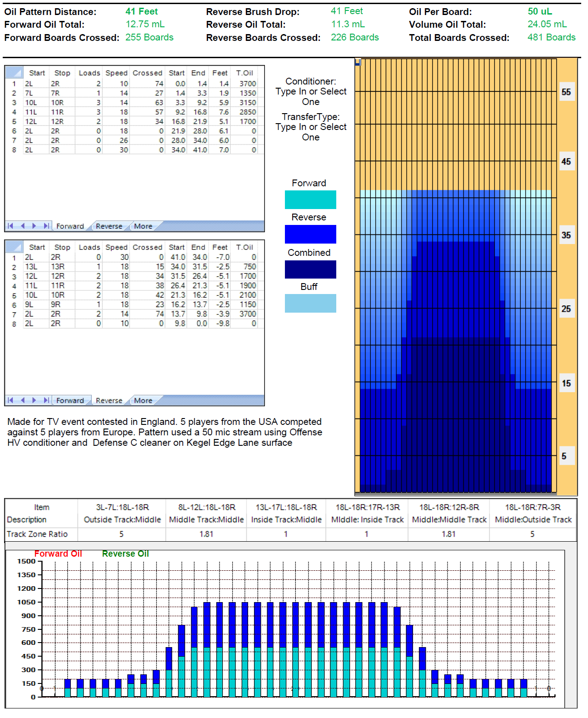
Task: Open the More tab in lower table
Action: click(x=143, y=401)
